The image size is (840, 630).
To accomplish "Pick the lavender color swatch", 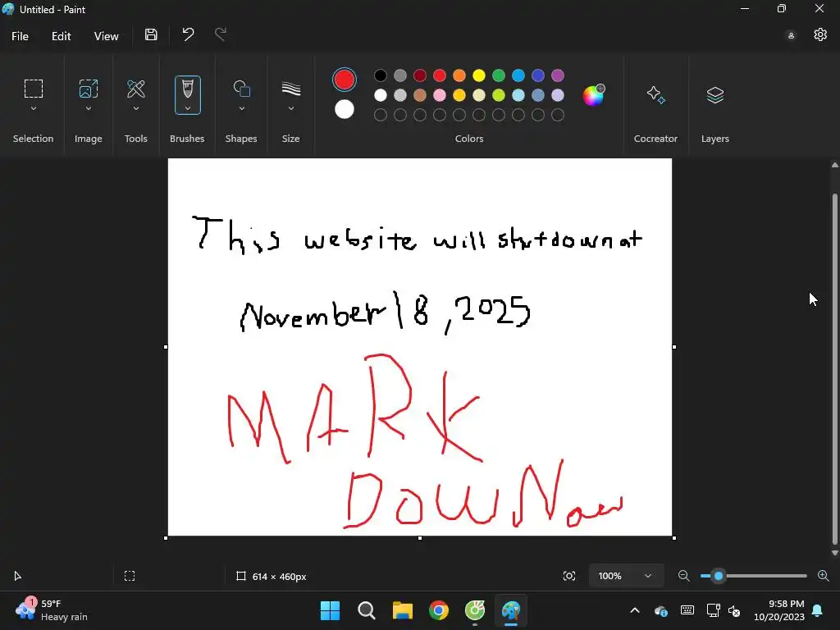I will (558, 95).
